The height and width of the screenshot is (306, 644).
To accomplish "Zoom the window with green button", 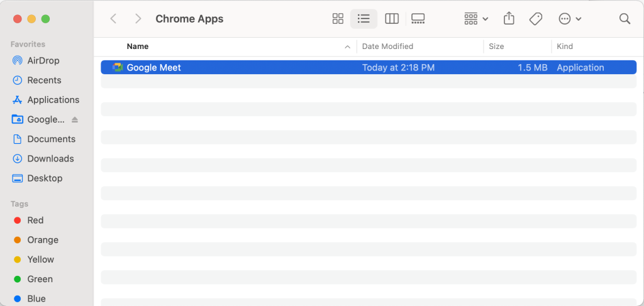I will pyautogui.click(x=45, y=19).
